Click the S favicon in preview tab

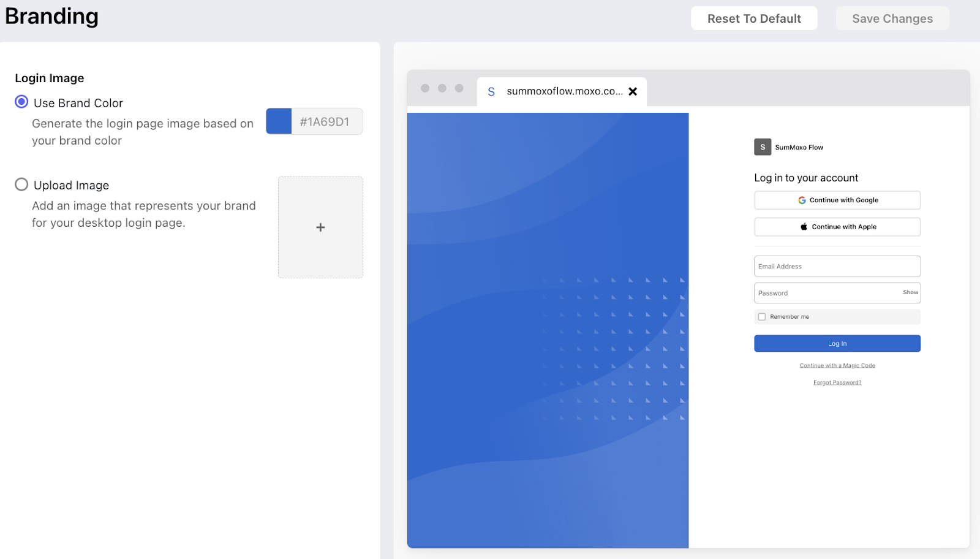point(491,91)
